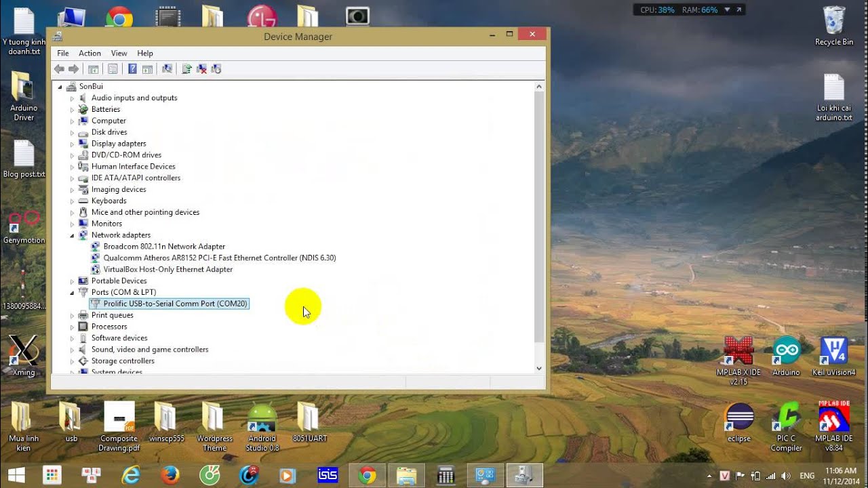Click the tree scrollbar down arrow
Screen dimensions: 868x488
539,368
